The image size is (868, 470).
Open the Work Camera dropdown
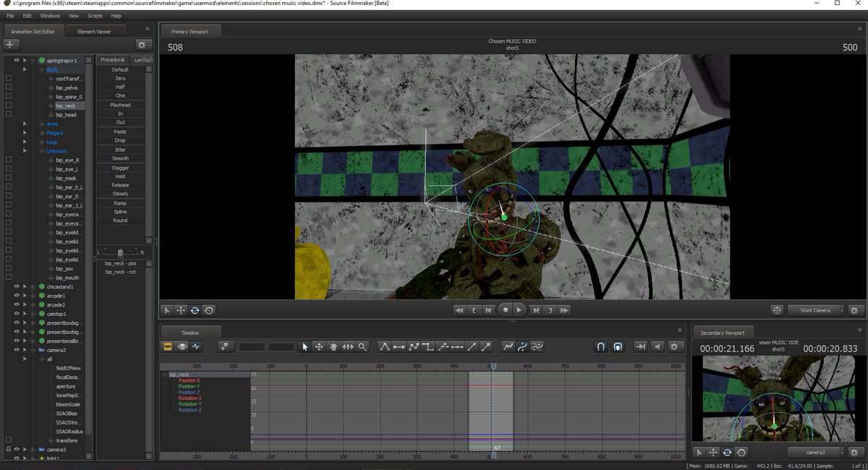tap(816, 310)
